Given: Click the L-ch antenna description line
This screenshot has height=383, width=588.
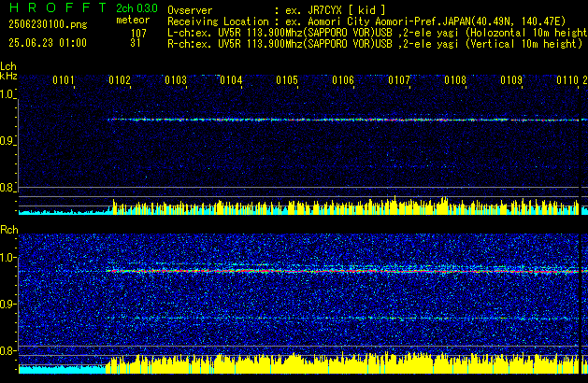Looking at the screenshot, I should pyautogui.click(x=378, y=33).
